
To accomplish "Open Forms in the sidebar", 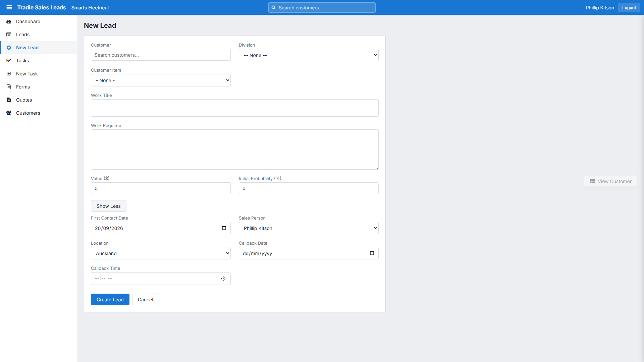I will [38, 87].
